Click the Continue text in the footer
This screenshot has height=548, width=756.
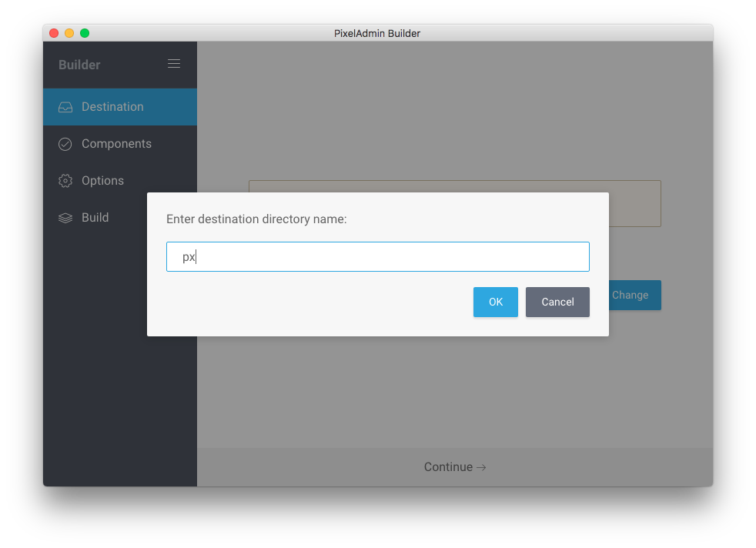pyautogui.click(x=448, y=467)
